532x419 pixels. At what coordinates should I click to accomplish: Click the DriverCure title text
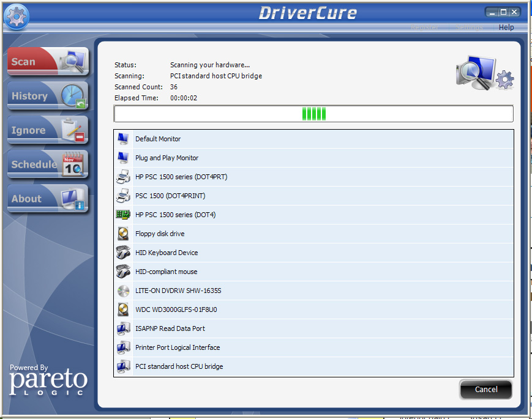coord(307,13)
